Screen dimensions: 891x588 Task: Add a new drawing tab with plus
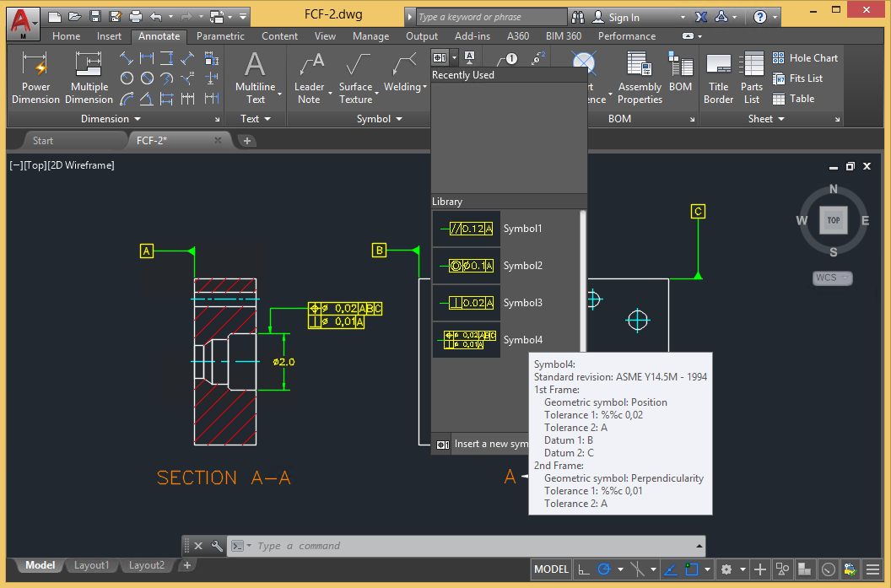[x=246, y=141]
